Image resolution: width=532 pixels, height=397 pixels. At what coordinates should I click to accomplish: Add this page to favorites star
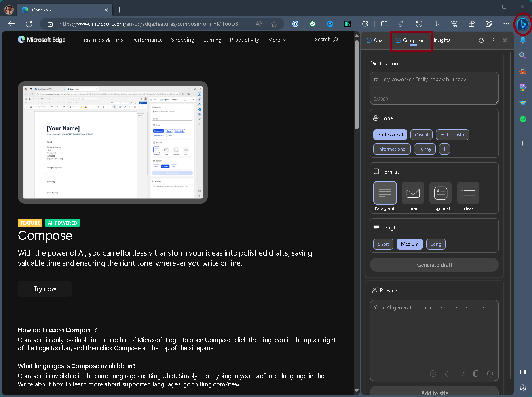pos(274,24)
